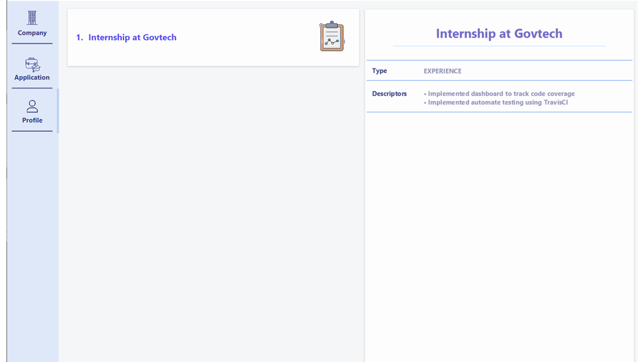Click empty area below the item list
The image size is (644, 362).
213,211
